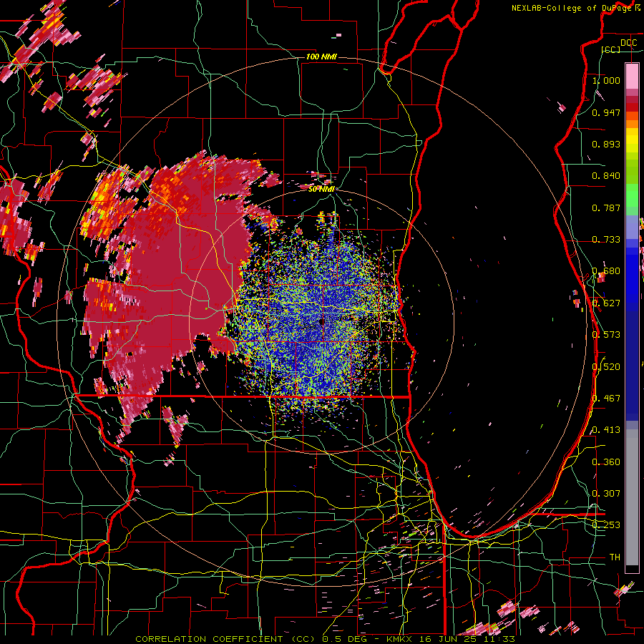Image resolution: width=644 pixels, height=644 pixels.
Task: Click the '0.840' scale value
Action: click(x=606, y=176)
